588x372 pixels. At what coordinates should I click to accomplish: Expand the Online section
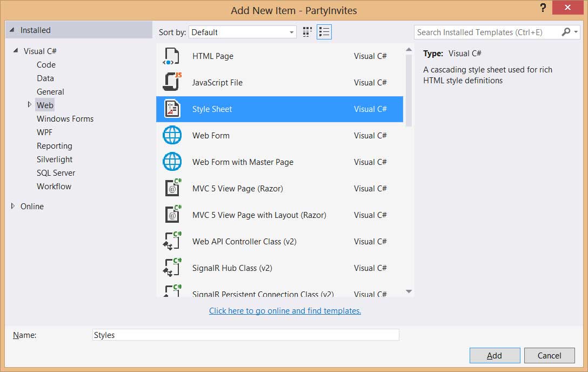13,206
